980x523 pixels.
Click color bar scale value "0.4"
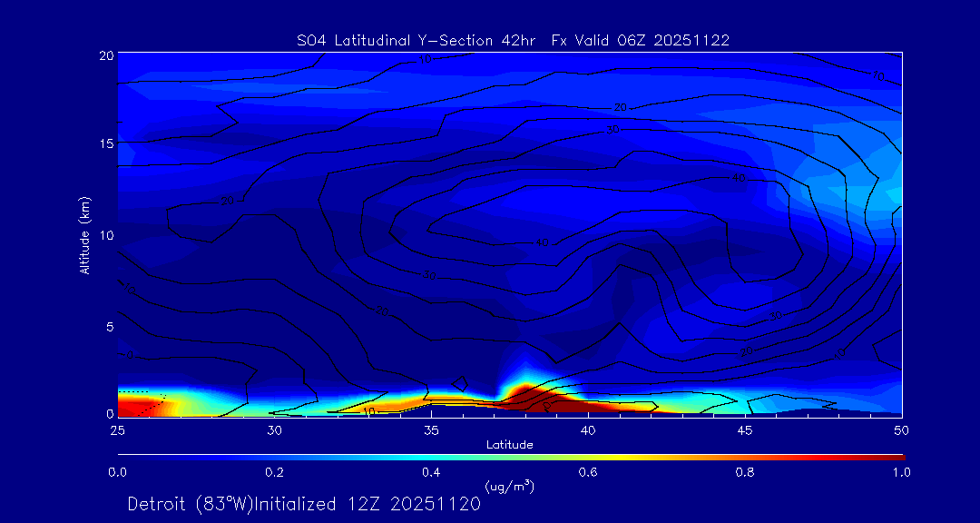tap(431, 472)
